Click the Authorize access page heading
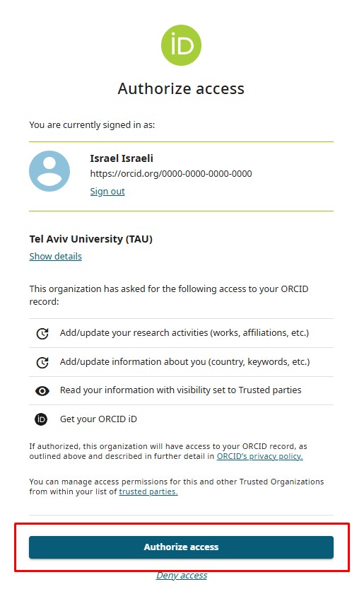This screenshot has width=364, height=594. (x=181, y=88)
